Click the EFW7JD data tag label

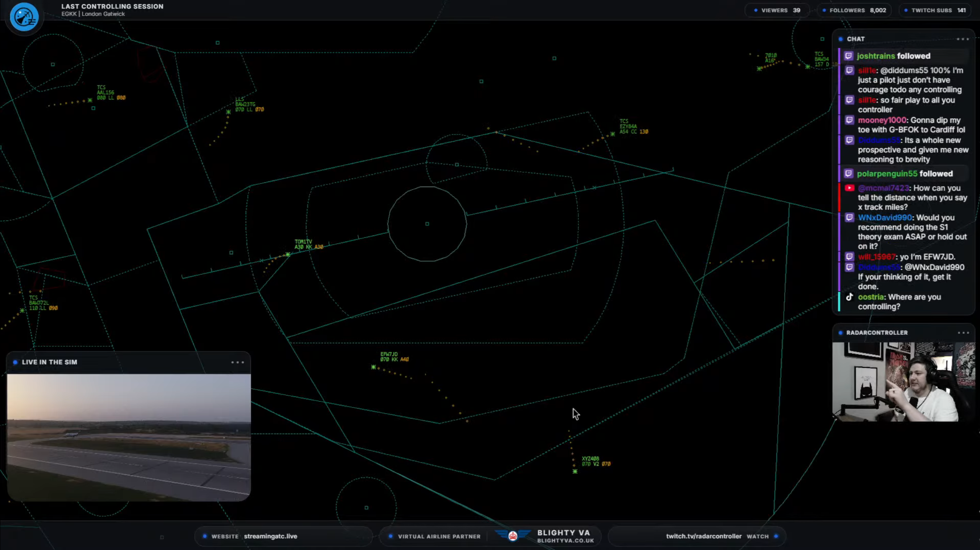click(394, 357)
